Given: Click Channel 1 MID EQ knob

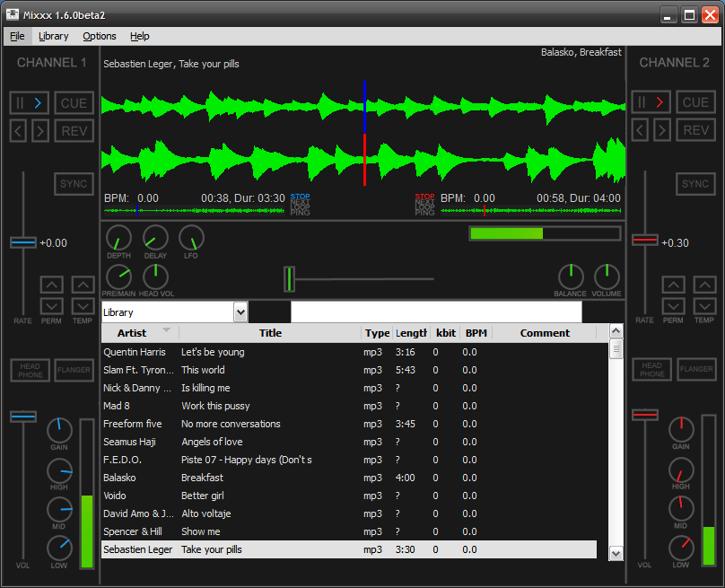Looking at the screenshot, I should pyautogui.click(x=59, y=510).
